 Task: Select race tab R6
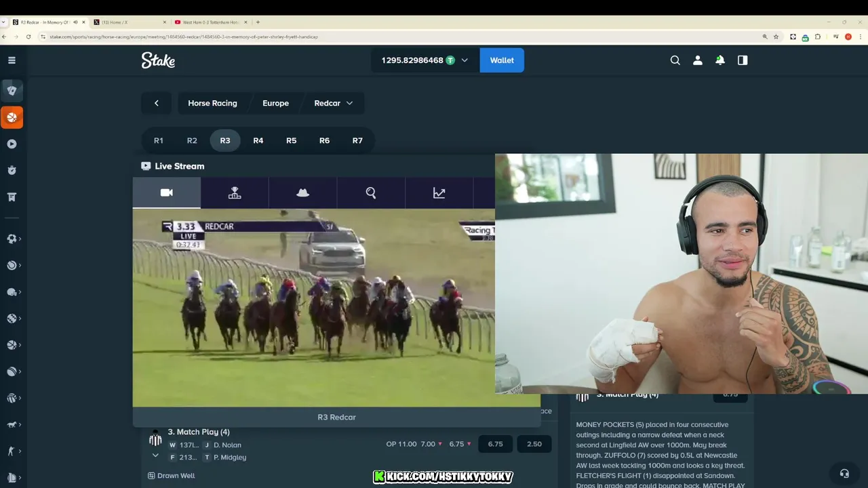(x=325, y=140)
